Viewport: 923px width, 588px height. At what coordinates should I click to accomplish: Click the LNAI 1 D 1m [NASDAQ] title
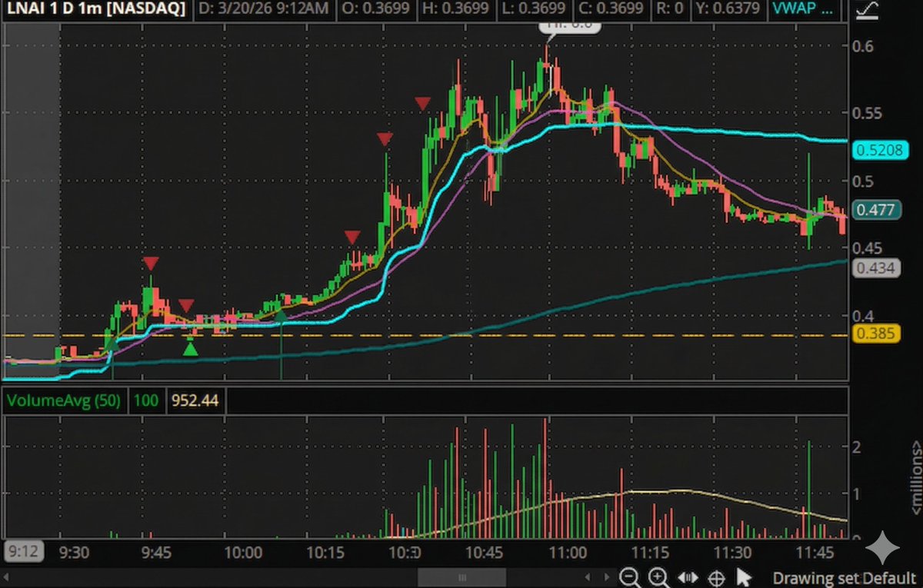click(96, 9)
